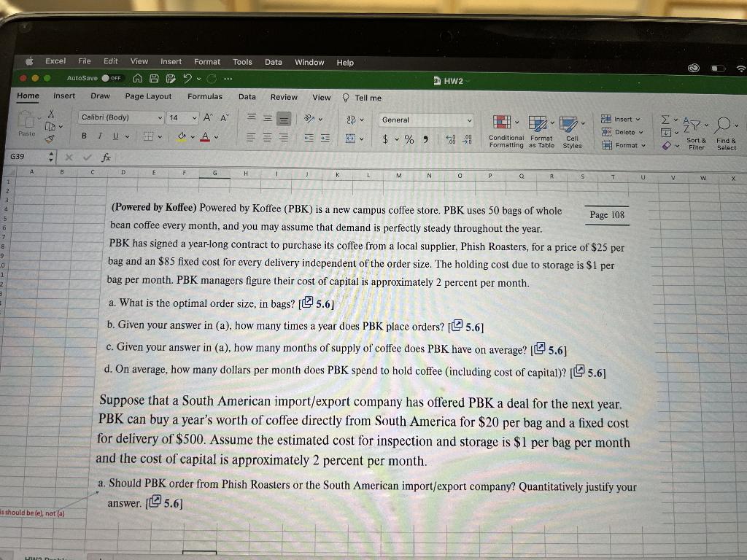Switch to the Page Layout tab

148,96
